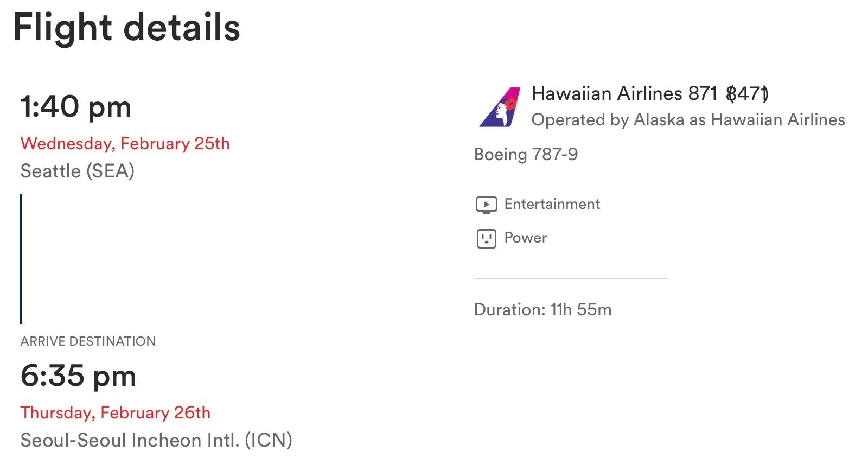Click the Thursday, February 26th date
Viewport: 868px width, 464px height.
[115, 413]
